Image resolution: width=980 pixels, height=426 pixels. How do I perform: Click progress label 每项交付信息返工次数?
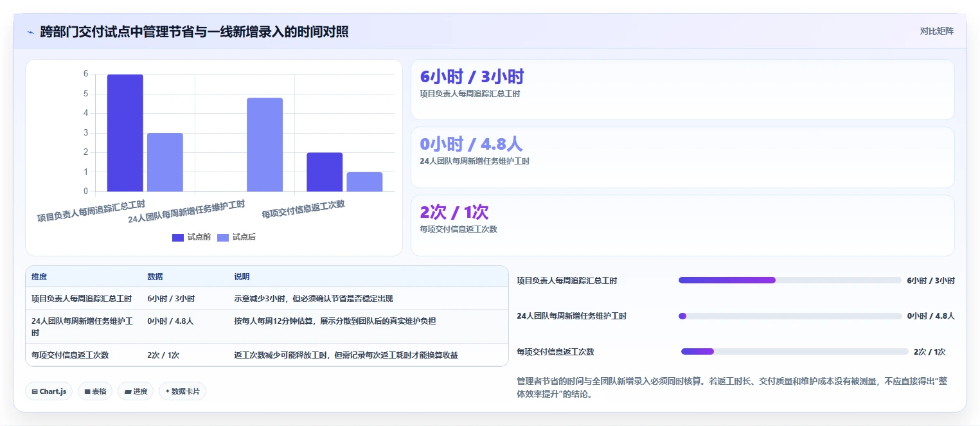pos(555,352)
